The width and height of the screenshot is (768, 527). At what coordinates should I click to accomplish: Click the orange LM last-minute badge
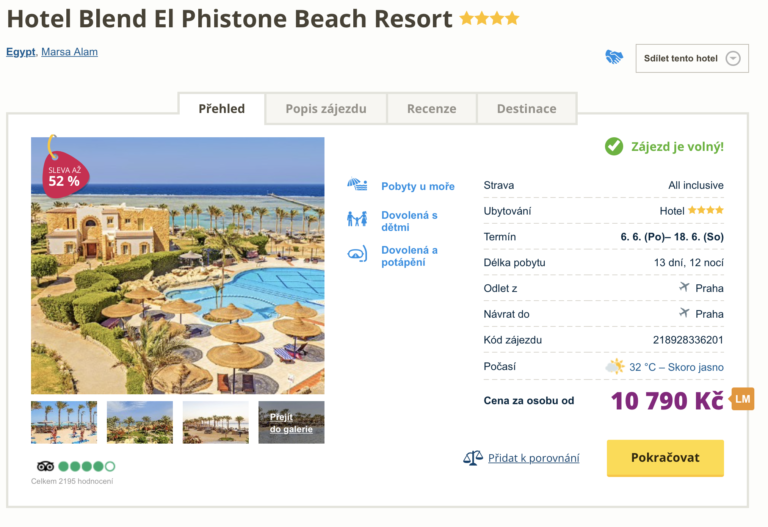(743, 399)
